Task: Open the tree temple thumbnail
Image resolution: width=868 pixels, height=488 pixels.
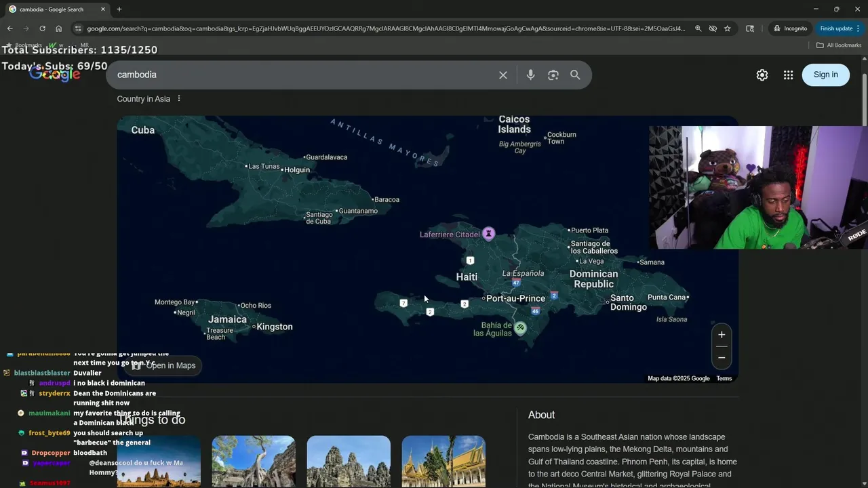Action: click(x=254, y=462)
